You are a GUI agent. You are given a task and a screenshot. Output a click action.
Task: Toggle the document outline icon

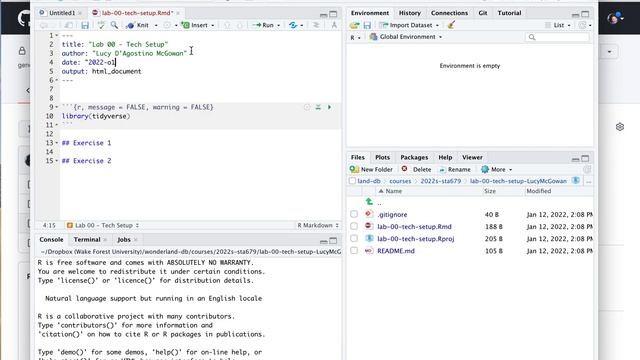point(316,25)
